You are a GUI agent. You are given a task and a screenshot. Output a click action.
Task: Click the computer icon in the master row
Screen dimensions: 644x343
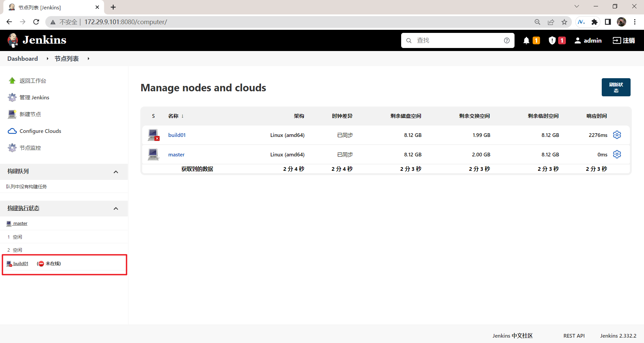pos(153,154)
